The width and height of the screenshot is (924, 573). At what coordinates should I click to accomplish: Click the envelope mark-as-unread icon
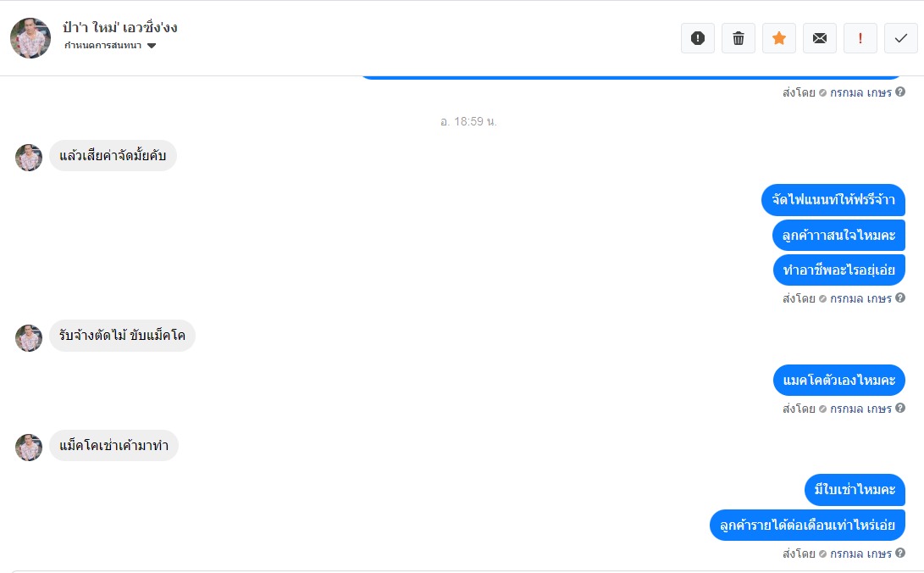820,38
